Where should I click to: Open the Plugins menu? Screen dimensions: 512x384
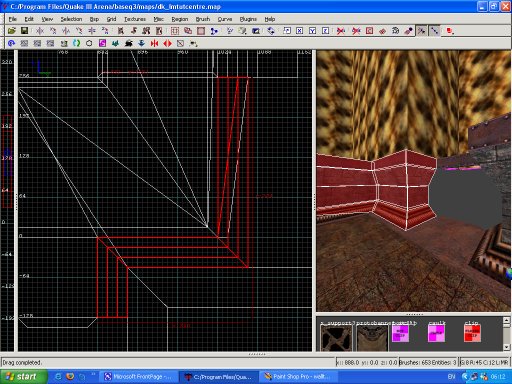point(248,19)
